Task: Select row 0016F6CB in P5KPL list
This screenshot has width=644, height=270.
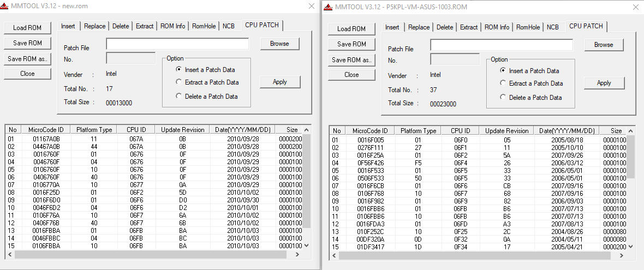Action: [x=479, y=185]
